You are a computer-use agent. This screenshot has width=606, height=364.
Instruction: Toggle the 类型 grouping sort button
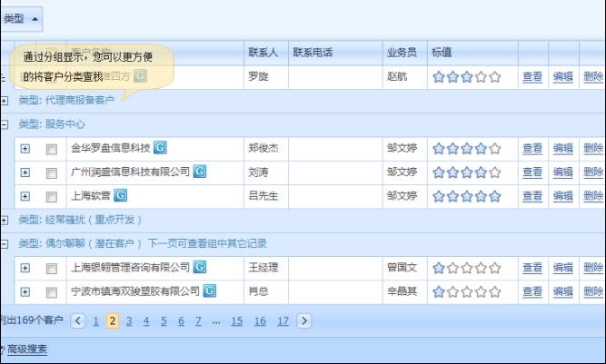click(21, 18)
